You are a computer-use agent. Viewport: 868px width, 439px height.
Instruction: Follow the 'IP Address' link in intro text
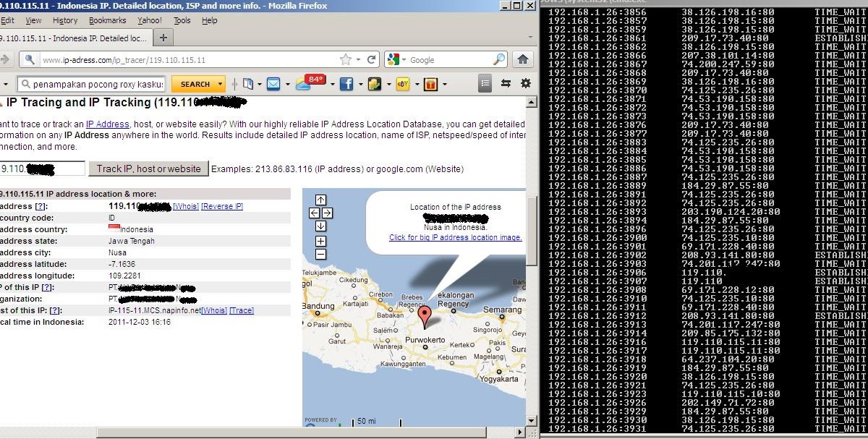(x=108, y=124)
